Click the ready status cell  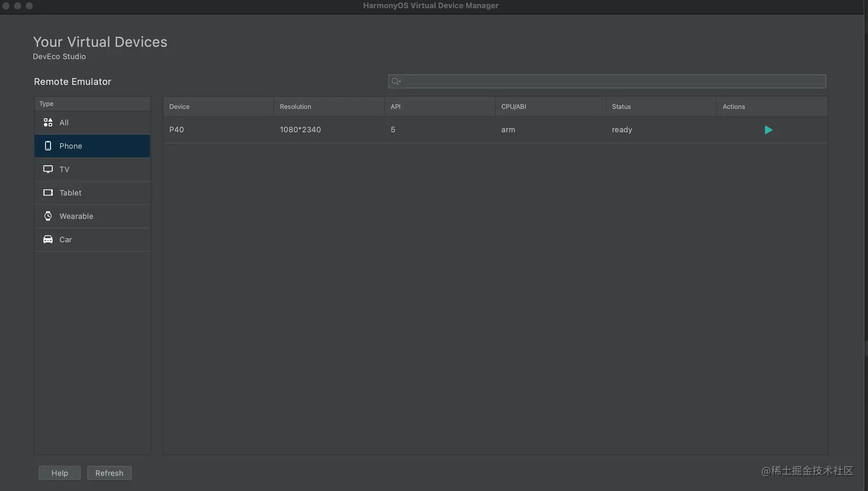pyautogui.click(x=661, y=130)
